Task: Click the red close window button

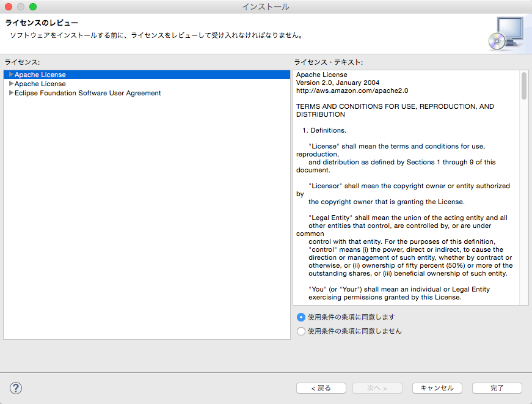Action: [x=9, y=7]
